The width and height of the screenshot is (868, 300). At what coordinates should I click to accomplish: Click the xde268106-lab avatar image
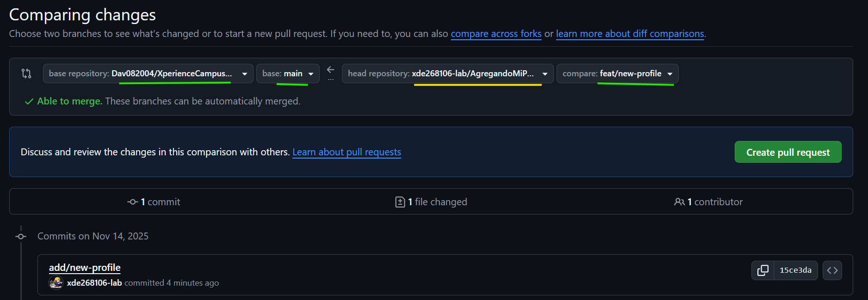[56, 282]
